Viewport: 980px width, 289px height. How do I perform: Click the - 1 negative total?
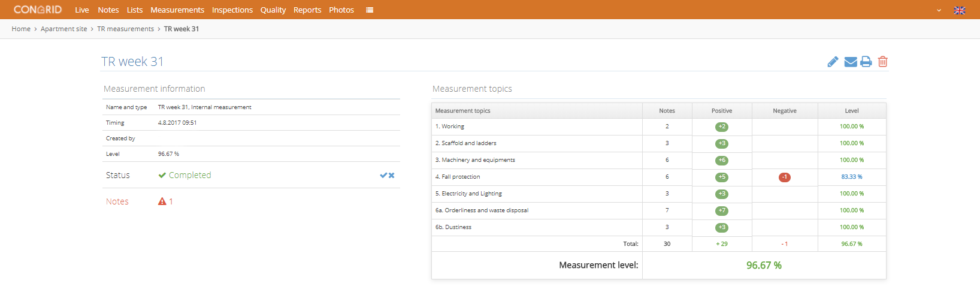tap(785, 244)
